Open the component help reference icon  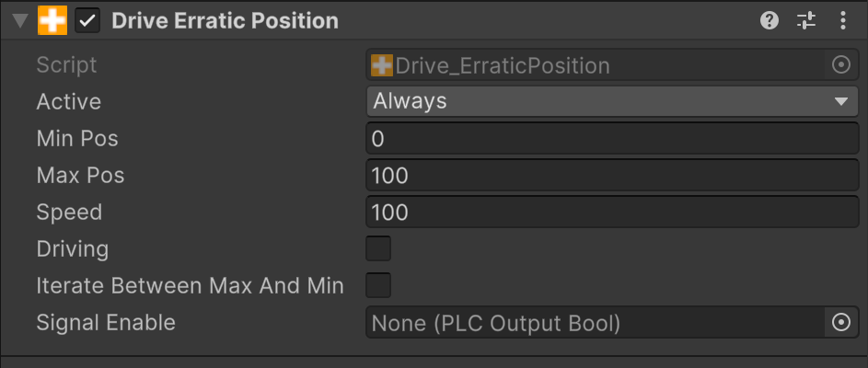coord(770,21)
